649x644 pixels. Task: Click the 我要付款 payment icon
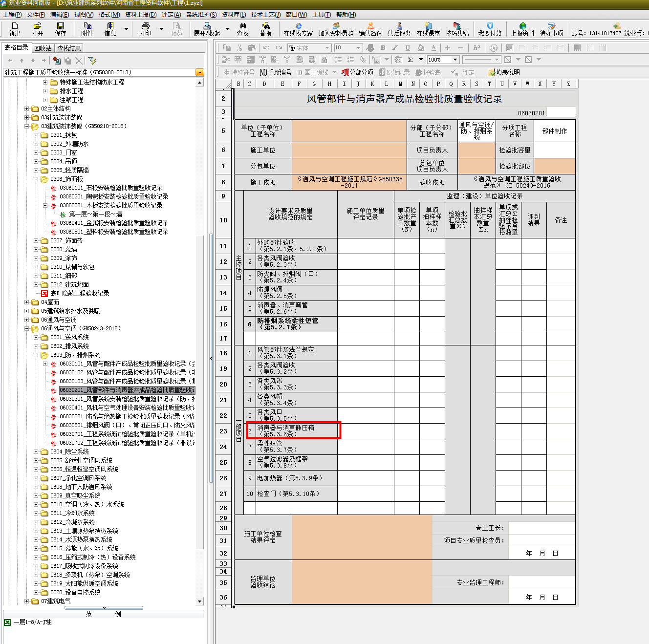click(x=490, y=29)
